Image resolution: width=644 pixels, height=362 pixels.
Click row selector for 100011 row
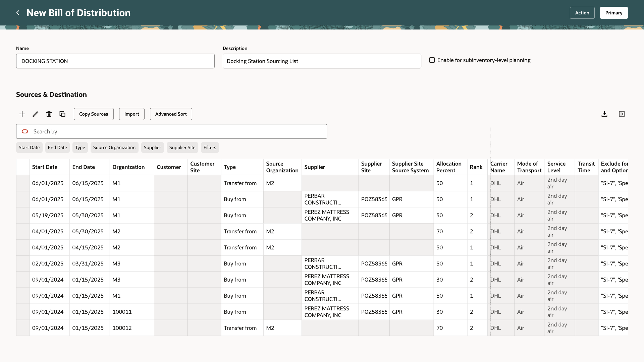(23, 312)
